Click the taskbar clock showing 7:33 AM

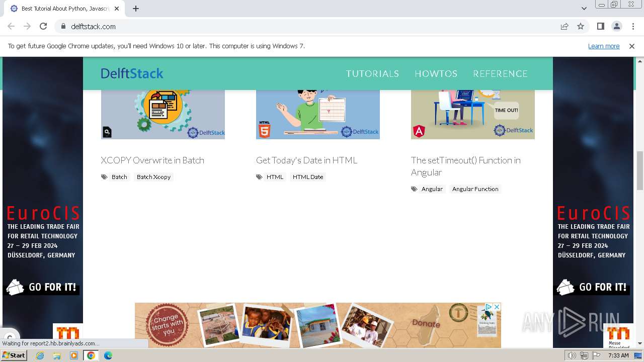618,355
